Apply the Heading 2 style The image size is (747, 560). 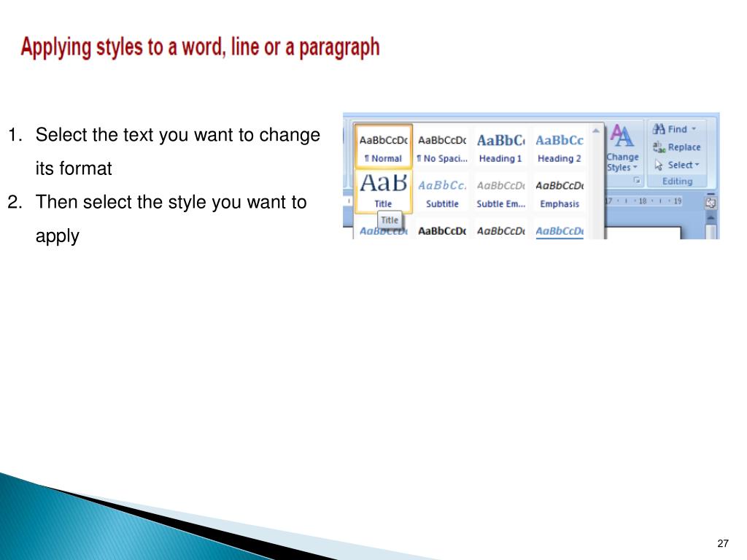coord(560,147)
